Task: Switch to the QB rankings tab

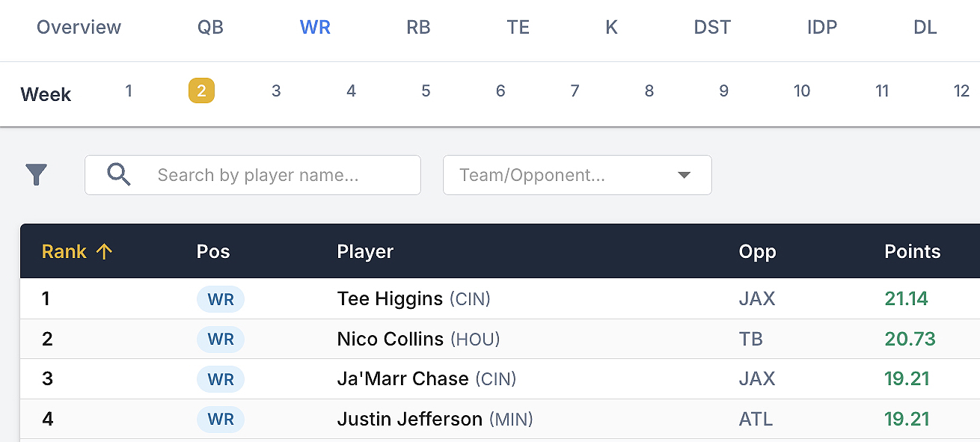Action: pyautogui.click(x=210, y=27)
